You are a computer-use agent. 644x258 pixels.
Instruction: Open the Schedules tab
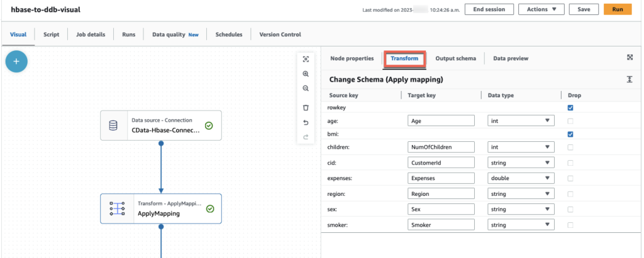(x=229, y=35)
